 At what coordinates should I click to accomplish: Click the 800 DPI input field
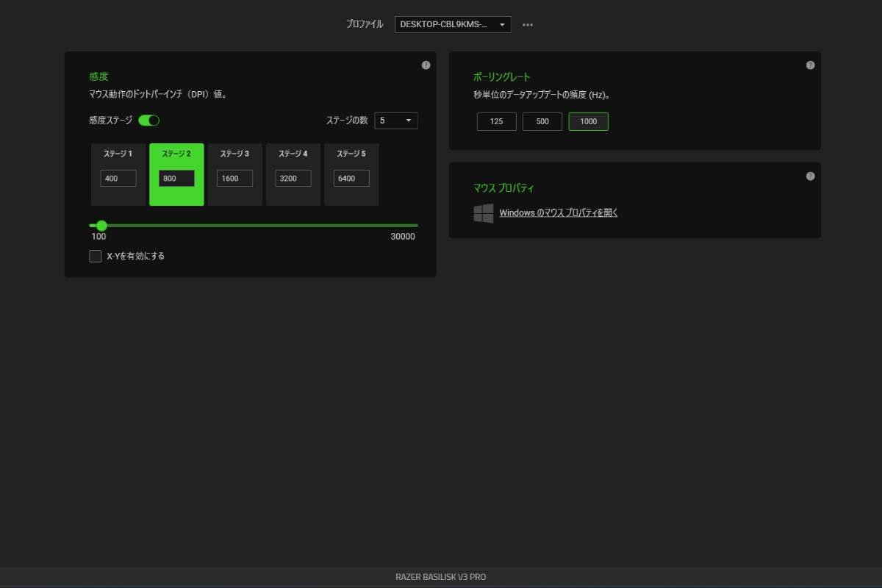click(x=176, y=178)
